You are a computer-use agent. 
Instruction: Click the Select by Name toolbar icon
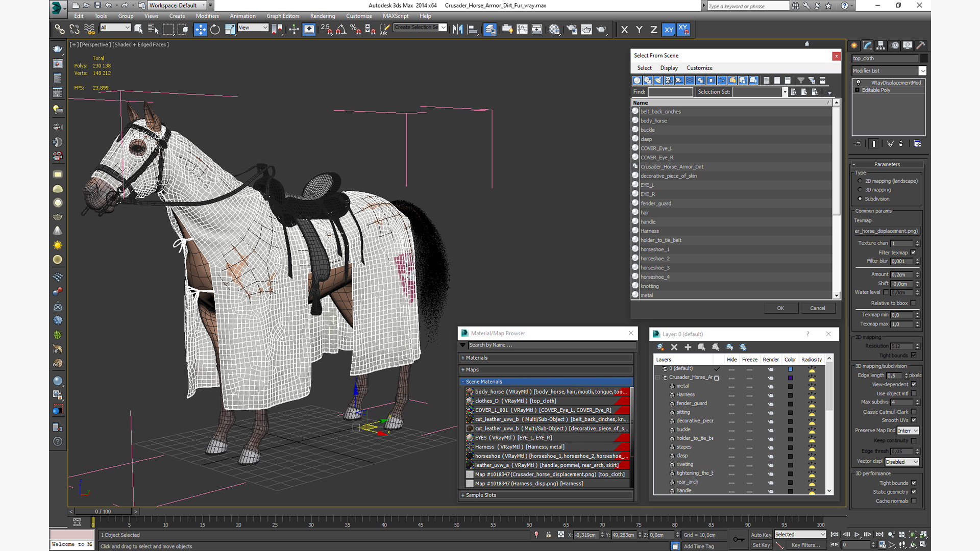[x=153, y=30]
